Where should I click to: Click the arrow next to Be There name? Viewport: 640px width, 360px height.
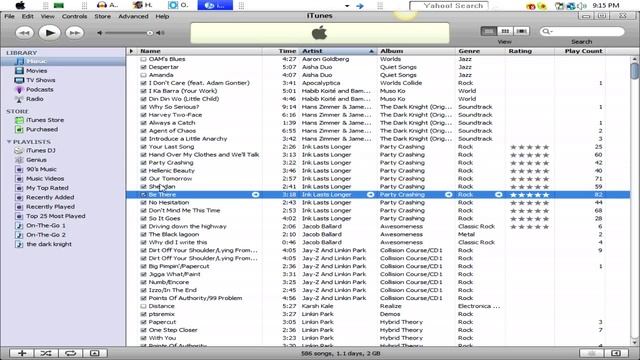click(x=256, y=195)
